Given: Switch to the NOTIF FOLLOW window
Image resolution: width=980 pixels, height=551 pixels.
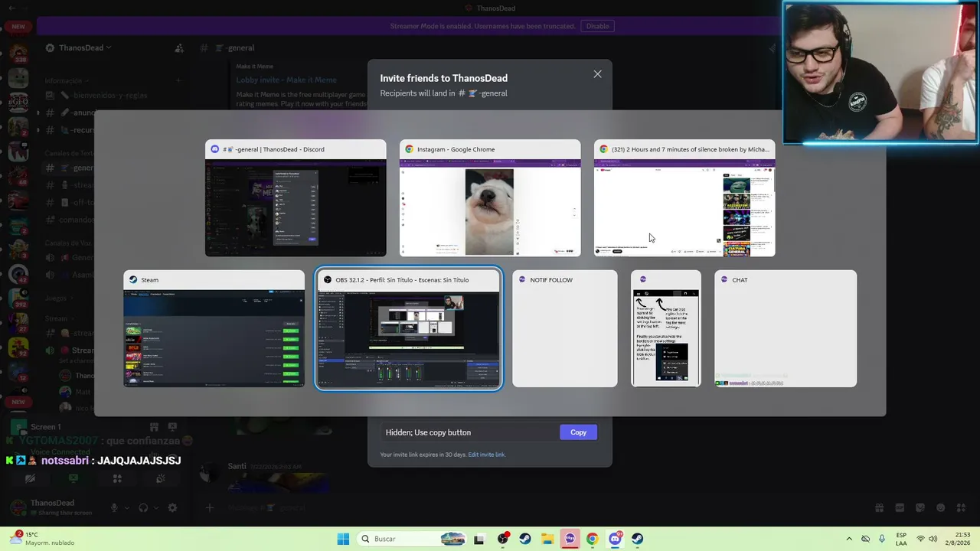Looking at the screenshot, I should coord(564,328).
